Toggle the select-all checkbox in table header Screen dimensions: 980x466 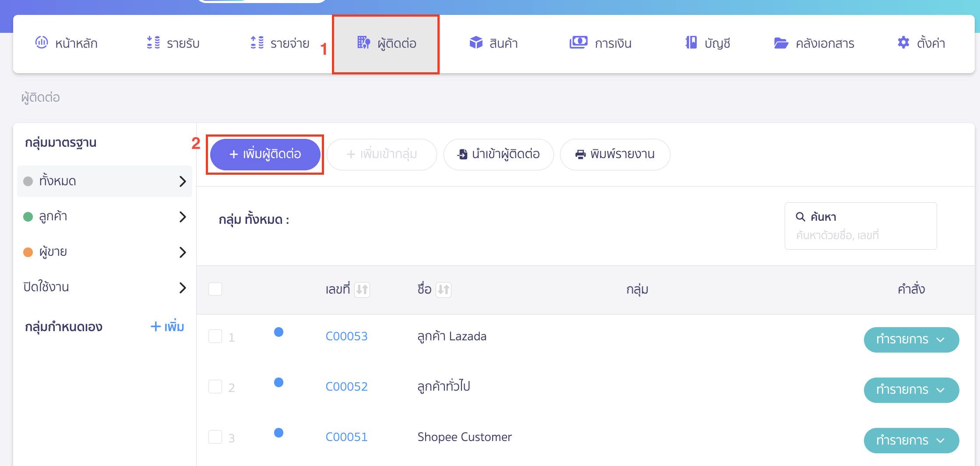click(215, 289)
